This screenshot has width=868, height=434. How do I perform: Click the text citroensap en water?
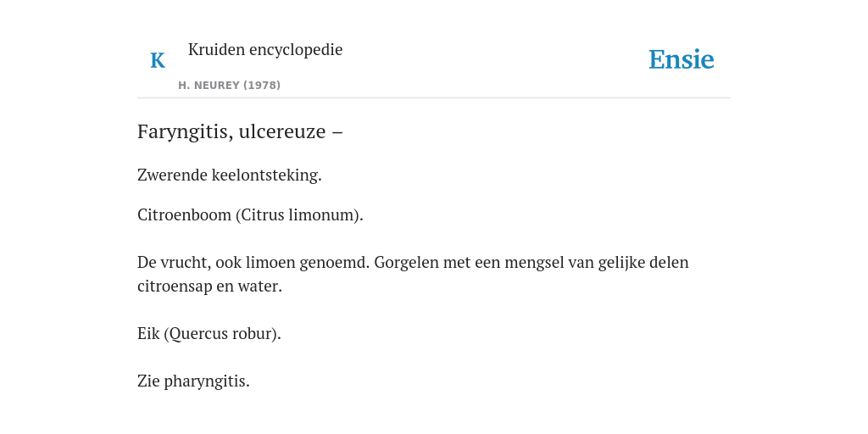[x=209, y=287]
